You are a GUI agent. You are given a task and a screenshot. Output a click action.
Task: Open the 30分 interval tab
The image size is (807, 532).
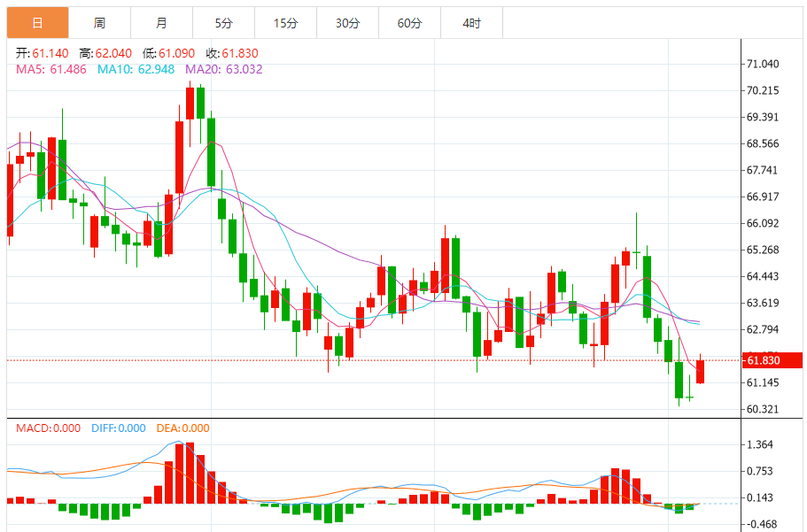click(x=347, y=23)
